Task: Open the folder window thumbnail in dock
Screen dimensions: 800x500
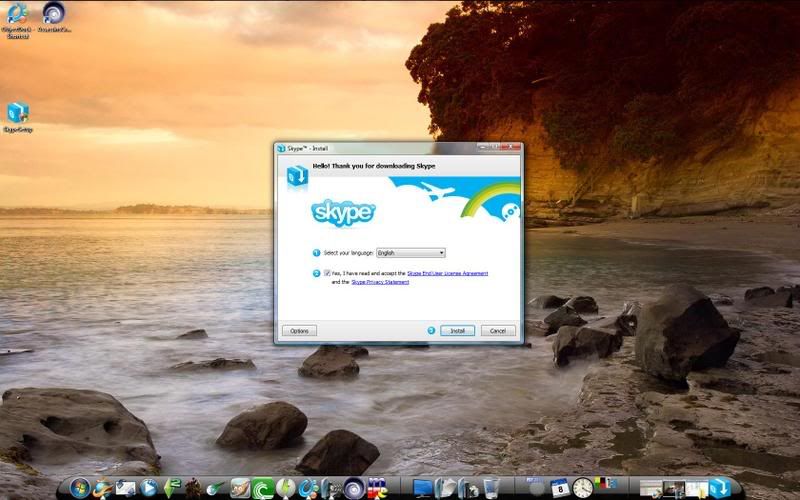Action: coord(697,488)
